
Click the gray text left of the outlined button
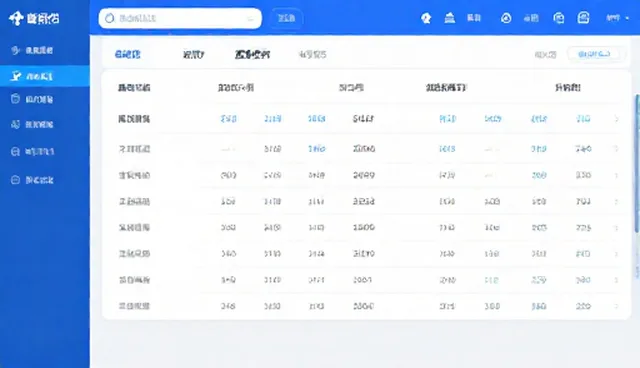click(546, 54)
